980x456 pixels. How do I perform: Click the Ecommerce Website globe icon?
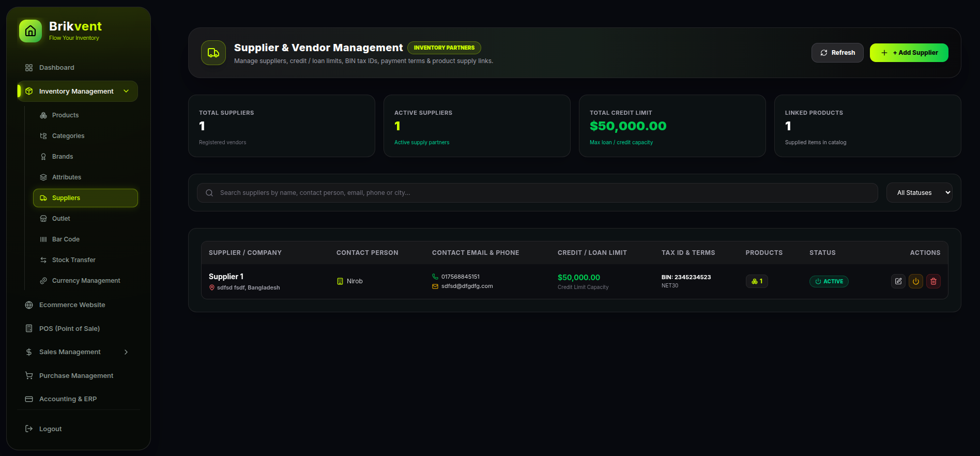29,305
